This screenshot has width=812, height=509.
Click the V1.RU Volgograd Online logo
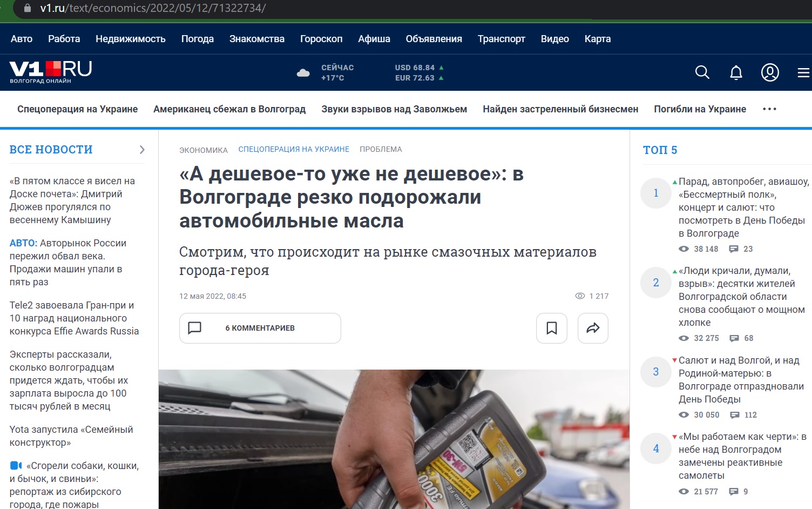point(50,72)
